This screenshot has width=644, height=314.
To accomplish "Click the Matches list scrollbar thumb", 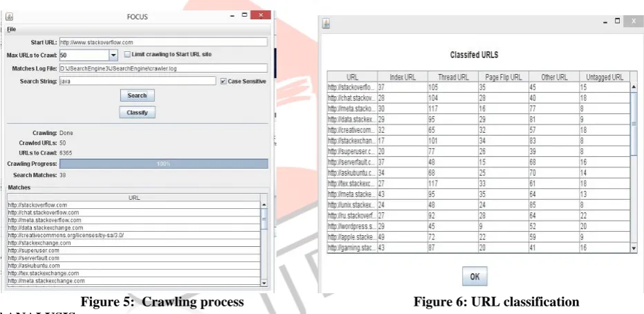I will pos(264,219).
